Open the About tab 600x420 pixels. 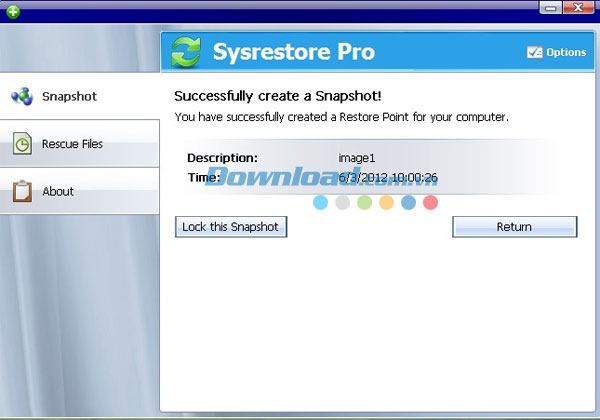[80, 191]
